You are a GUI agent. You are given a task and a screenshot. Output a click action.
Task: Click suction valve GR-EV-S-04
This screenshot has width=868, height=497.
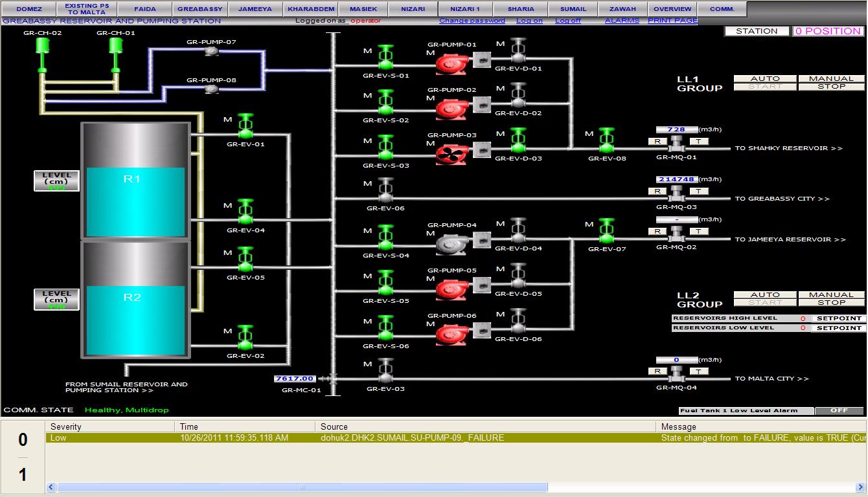point(385,237)
